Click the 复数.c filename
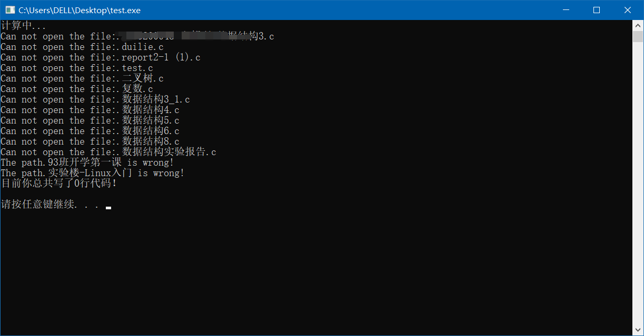This screenshot has height=336, width=644. tap(137, 89)
